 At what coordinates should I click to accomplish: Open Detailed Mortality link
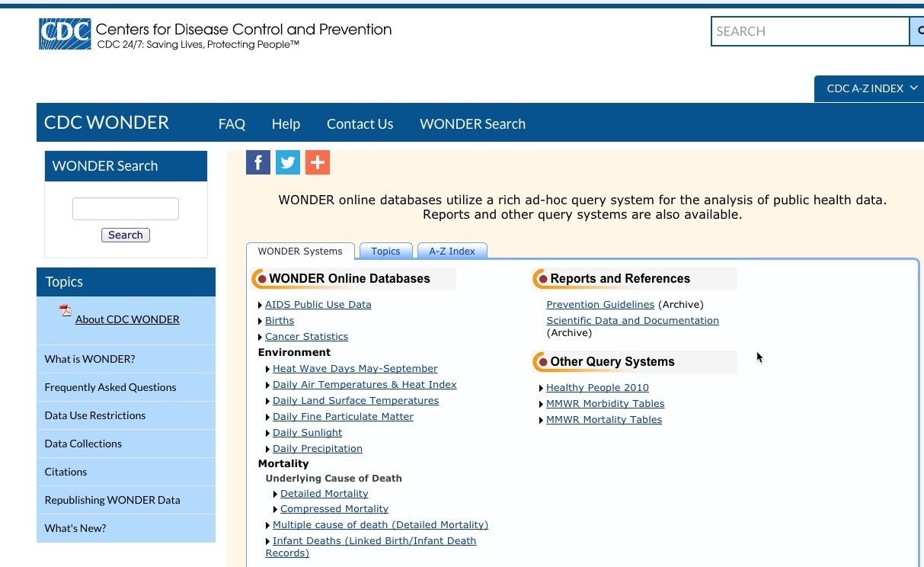tap(324, 494)
